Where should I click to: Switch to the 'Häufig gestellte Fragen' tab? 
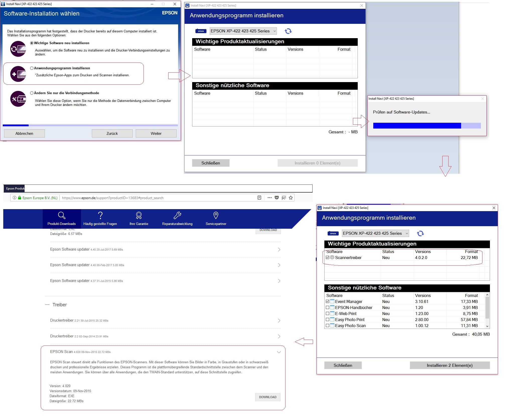(100, 219)
